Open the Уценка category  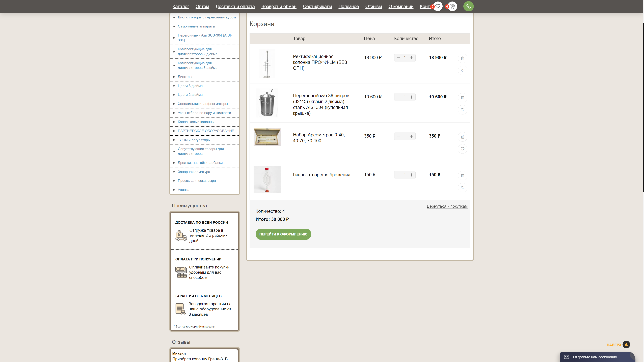(x=183, y=190)
